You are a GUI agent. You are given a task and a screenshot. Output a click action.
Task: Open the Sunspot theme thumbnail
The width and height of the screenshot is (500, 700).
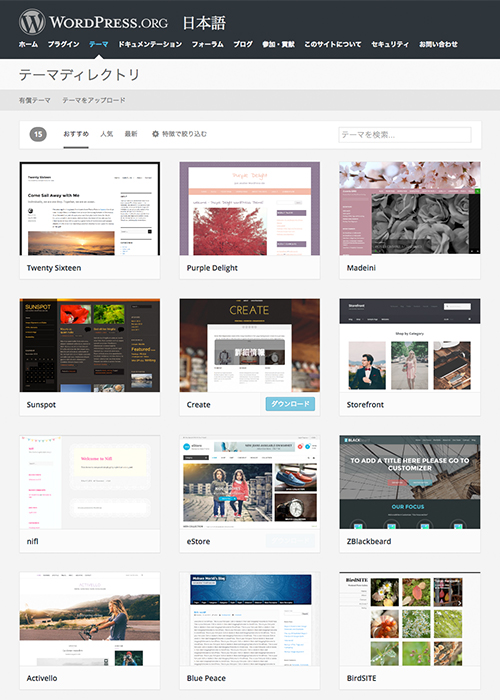pyautogui.click(x=90, y=345)
